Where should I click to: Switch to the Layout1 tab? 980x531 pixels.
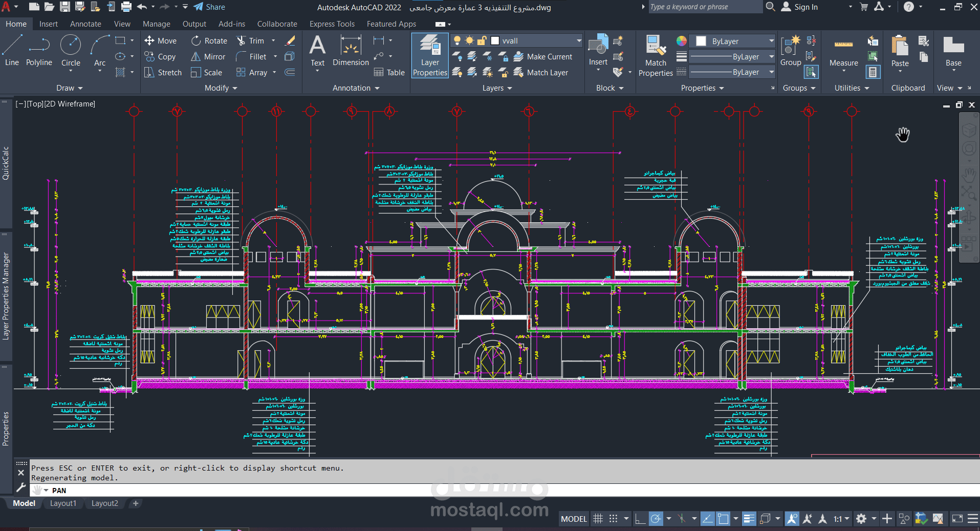63,503
